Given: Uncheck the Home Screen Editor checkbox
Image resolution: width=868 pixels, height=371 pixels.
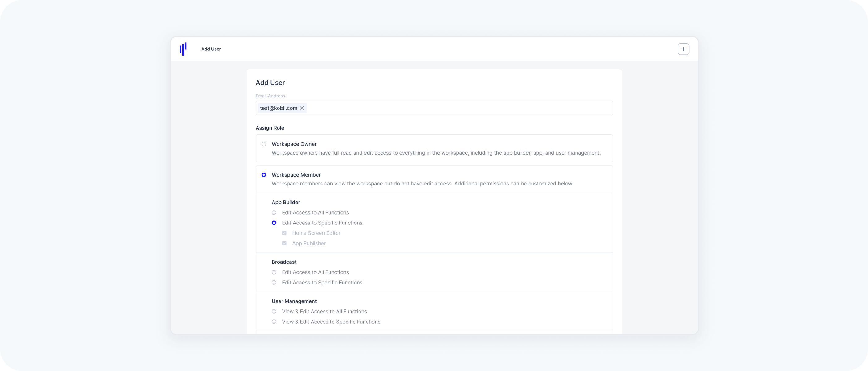Looking at the screenshot, I should (284, 233).
